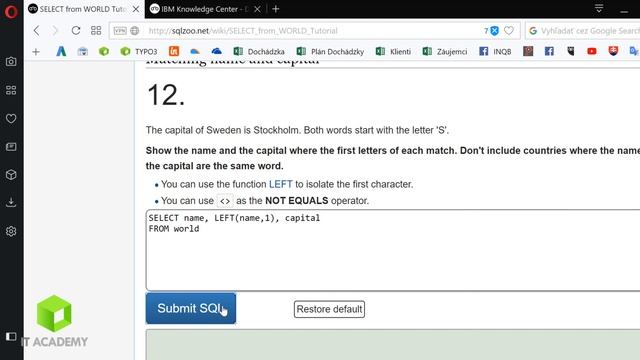The height and width of the screenshot is (360, 640).
Task: Click the sqlzoo.net address bar URL
Action: 242,31
